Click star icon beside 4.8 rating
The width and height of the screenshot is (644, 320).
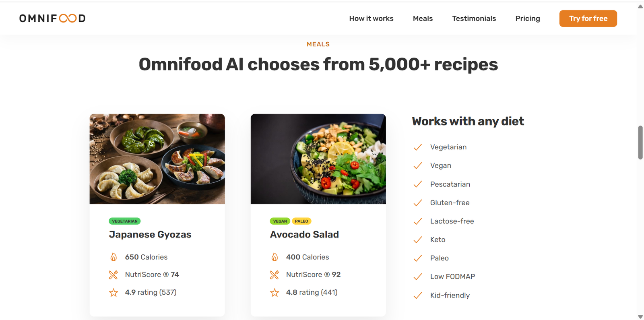(275, 293)
